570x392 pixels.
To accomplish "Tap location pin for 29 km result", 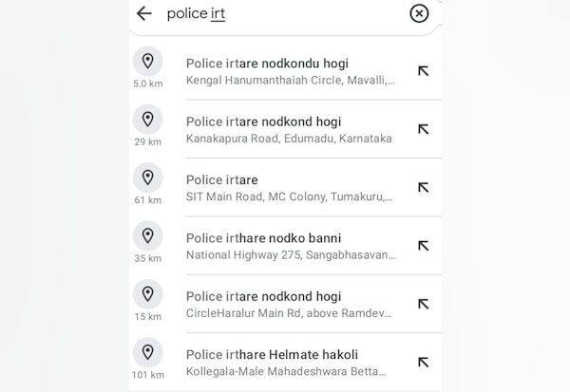I will pos(147,120).
